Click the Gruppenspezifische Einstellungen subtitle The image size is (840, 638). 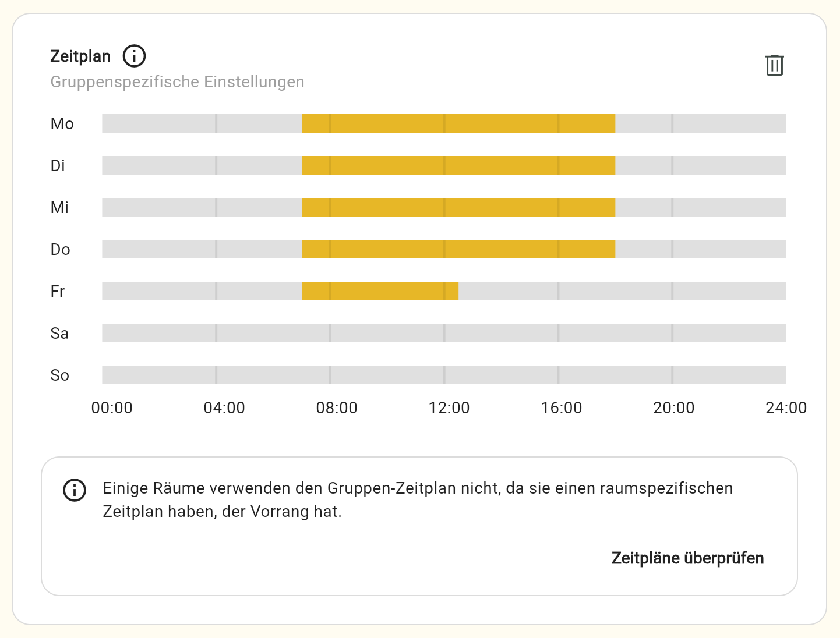point(177,82)
